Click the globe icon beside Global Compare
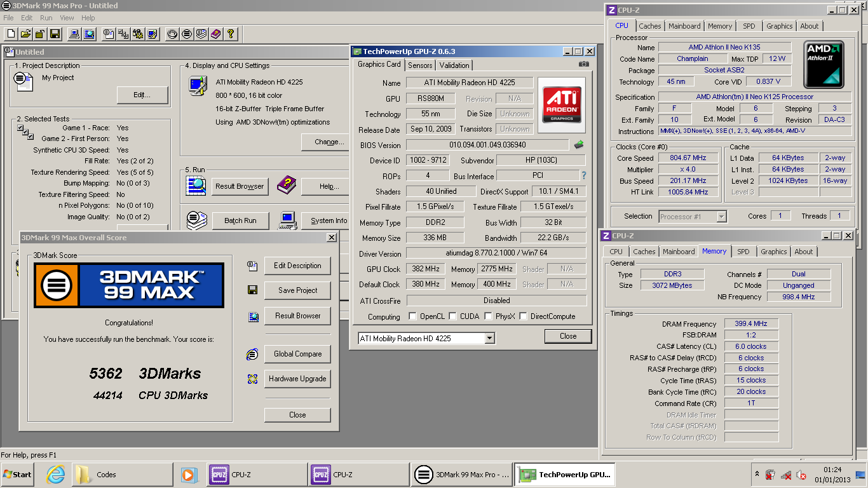868x488 pixels. 253,354
